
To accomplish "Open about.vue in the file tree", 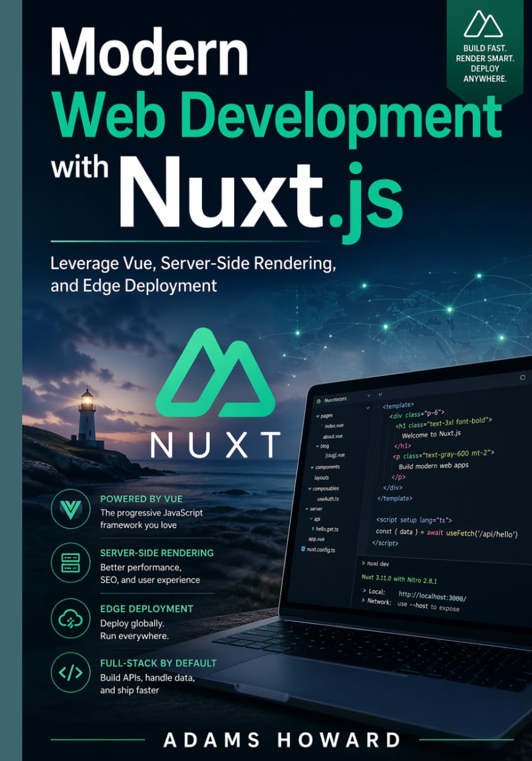I will point(332,436).
